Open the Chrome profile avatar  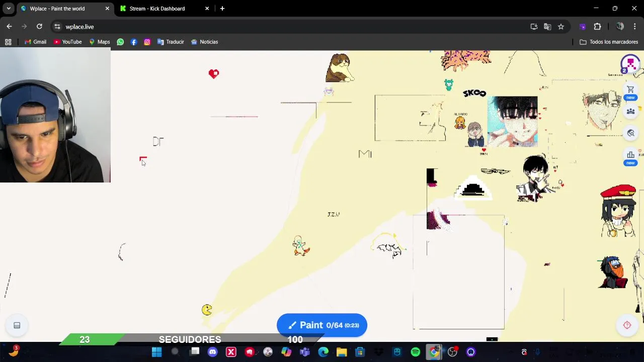(x=620, y=27)
